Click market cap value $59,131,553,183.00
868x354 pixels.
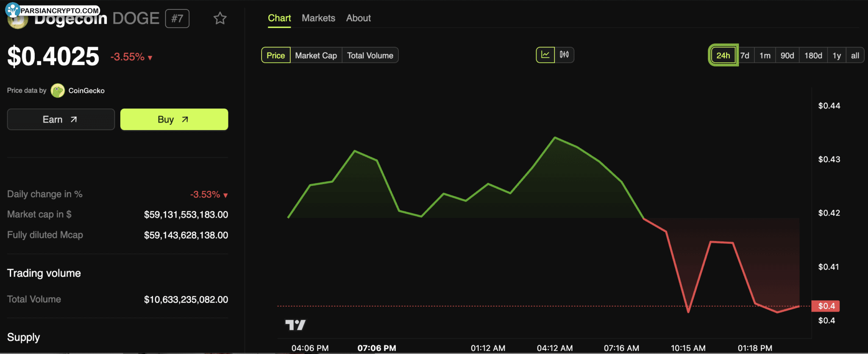pyautogui.click(x=186, y=215)
